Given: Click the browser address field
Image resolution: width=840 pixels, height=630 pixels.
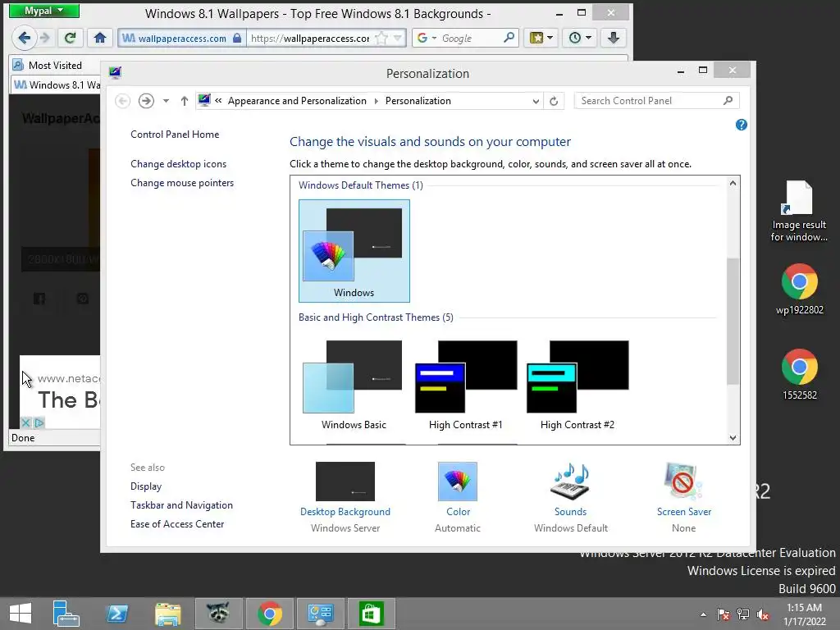Looking at the screenshot, I should 309,38.
